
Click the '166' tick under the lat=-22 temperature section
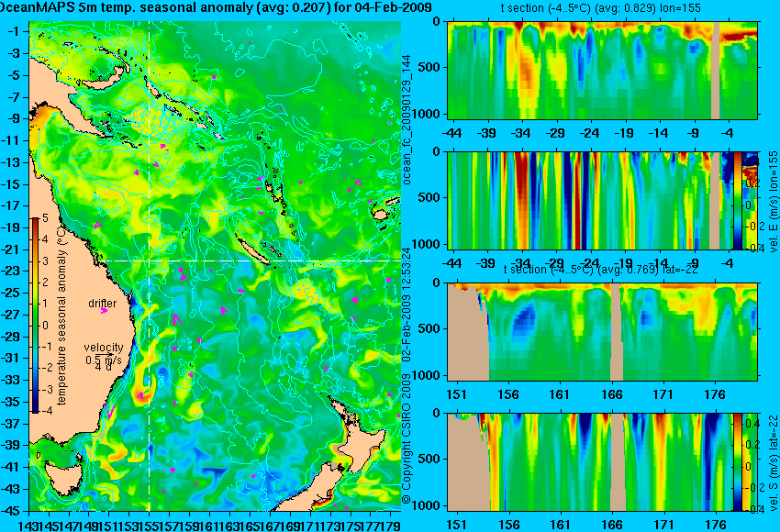pos(611,394)
